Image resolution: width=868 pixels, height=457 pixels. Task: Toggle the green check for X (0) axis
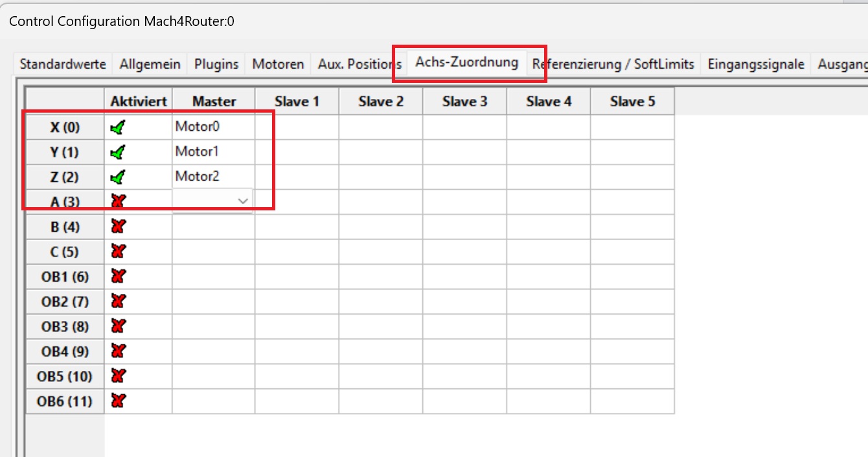(x=118, y=127)
